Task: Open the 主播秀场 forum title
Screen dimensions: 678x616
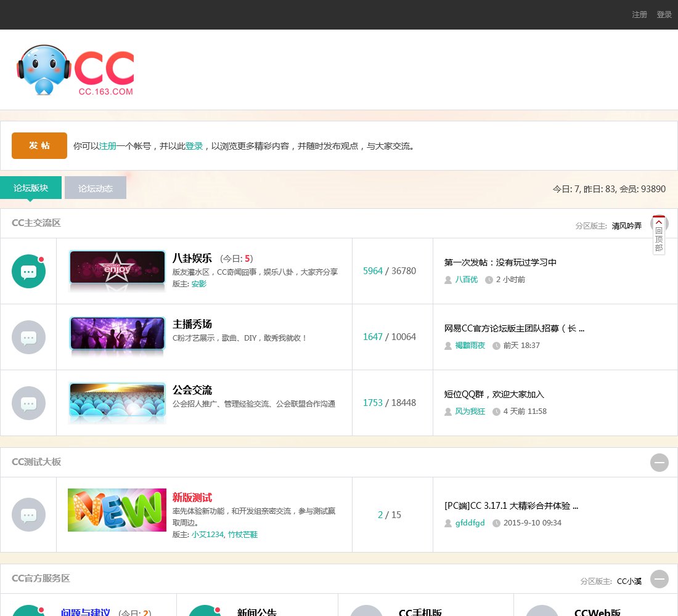Action: [192, 324]
